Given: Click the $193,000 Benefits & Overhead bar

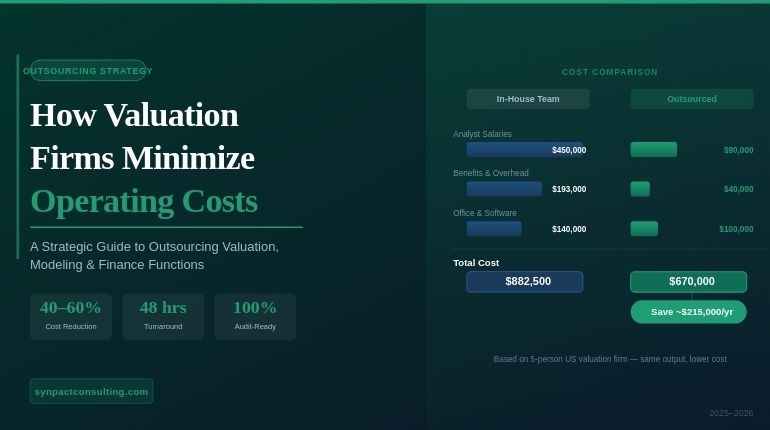Looking at the screenshot, I should pos(504,189).
